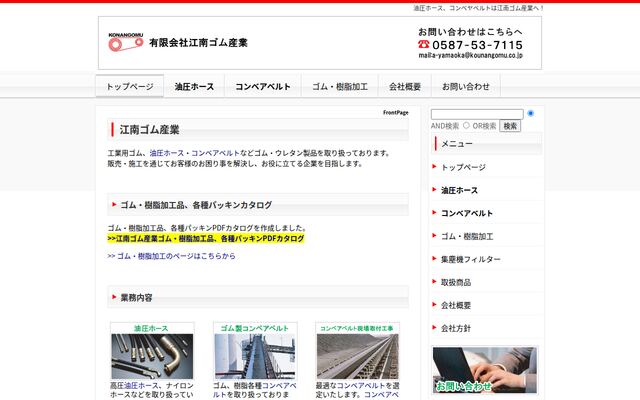Follow the 油圧ホース link in intro paragraph
Image resolution: width=640 pixels, height=400 pixels.
click(x=167, y=153)
